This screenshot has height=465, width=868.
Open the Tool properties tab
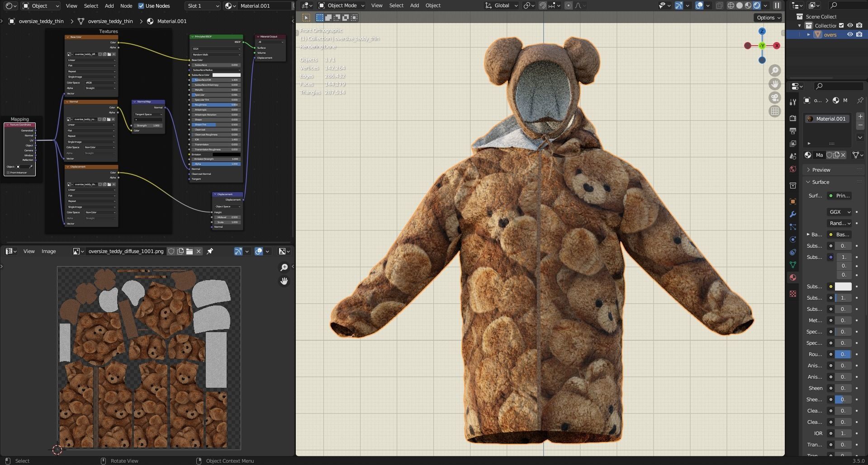pyautogui.click(x=792, y=102)
